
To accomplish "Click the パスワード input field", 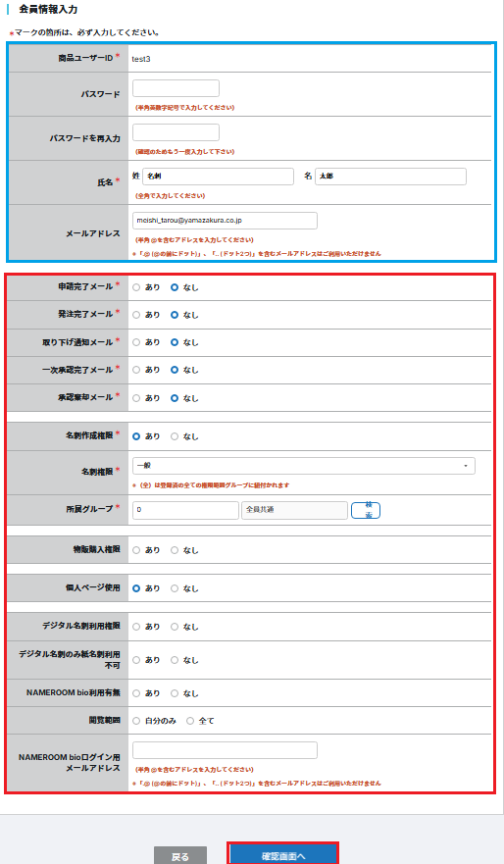I will point(176,88).
